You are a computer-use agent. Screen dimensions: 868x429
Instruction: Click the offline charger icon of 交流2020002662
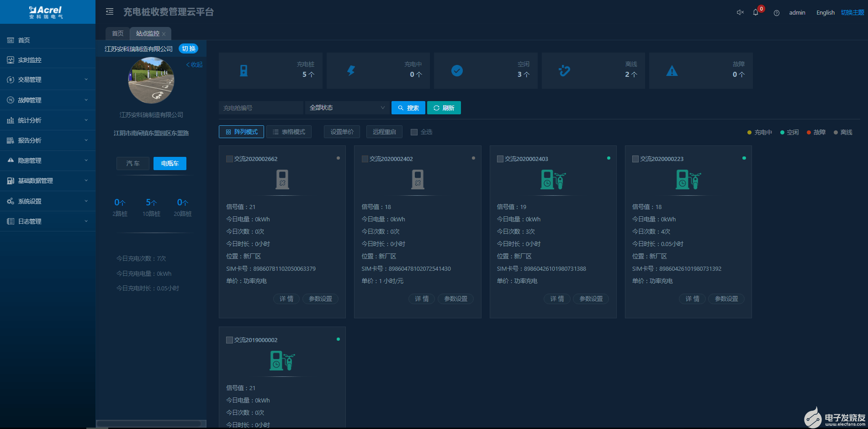coord(282,179)
